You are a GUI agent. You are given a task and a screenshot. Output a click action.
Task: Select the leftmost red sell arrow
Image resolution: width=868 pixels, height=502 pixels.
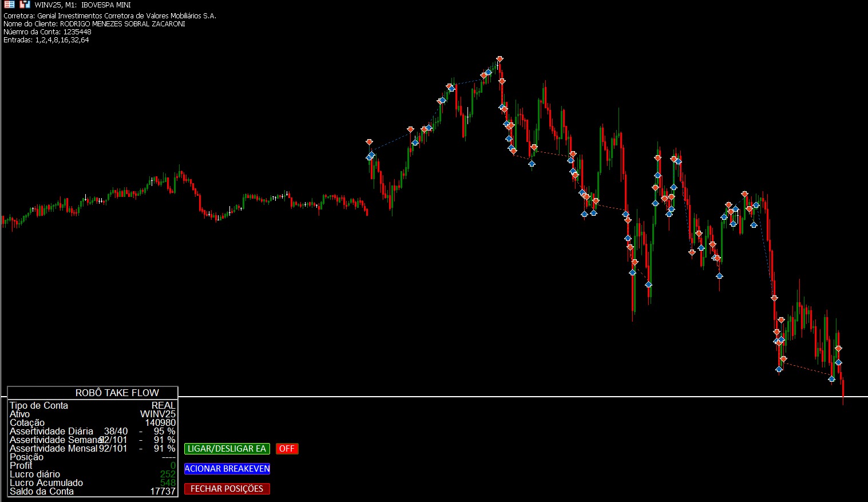369,142
